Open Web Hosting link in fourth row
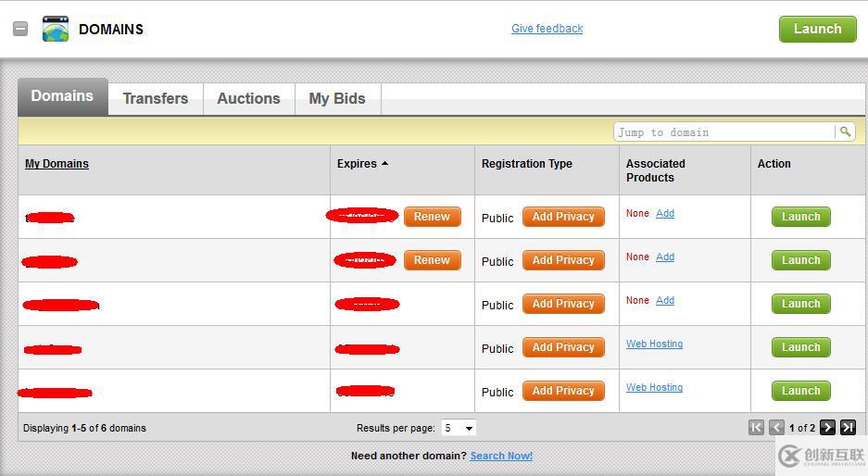 [654, 344]
